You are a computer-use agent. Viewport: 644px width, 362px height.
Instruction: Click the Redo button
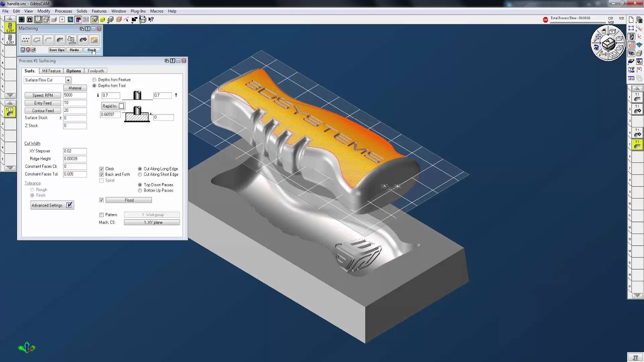(x=74, y=50)
